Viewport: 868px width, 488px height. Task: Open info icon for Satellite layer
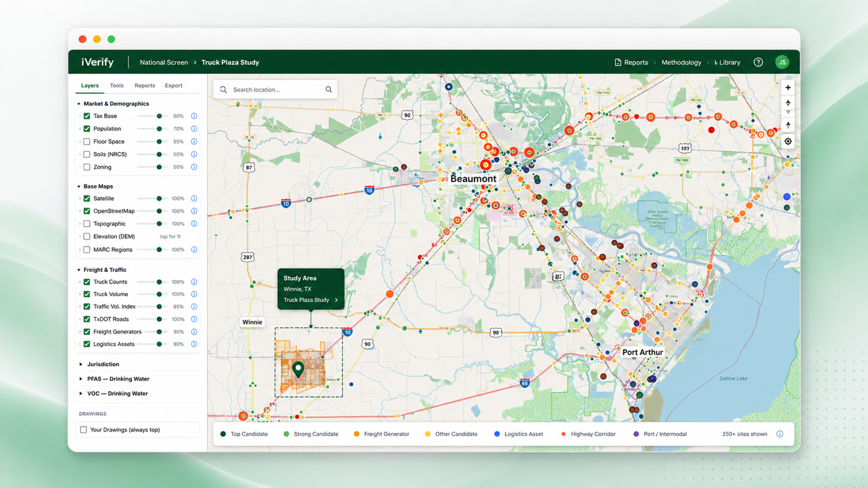(194, 198)
